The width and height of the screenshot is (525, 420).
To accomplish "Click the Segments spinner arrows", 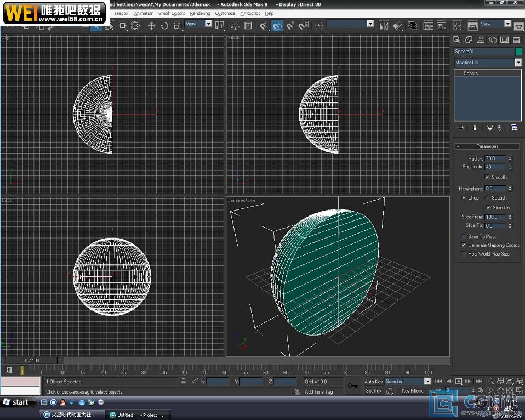I will click(510, 167).
